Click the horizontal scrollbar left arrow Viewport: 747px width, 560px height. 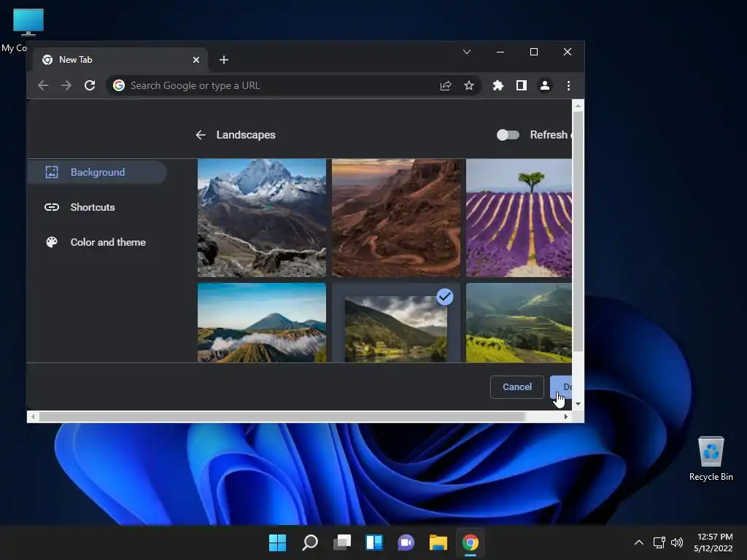[x=33, y=416]
